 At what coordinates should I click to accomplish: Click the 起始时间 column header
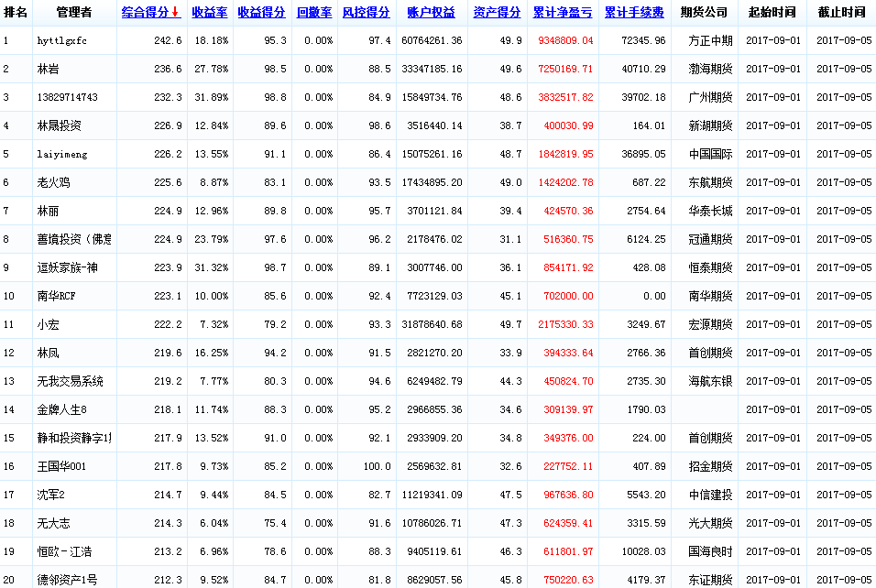coord(772,12)
